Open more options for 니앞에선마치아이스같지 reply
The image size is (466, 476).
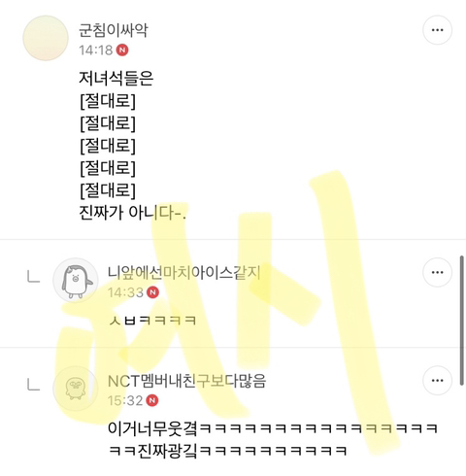coord(438,272)
